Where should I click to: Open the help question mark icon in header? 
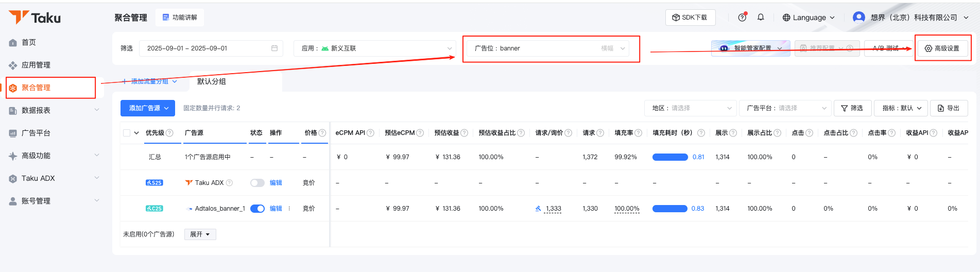coord(742,18)
